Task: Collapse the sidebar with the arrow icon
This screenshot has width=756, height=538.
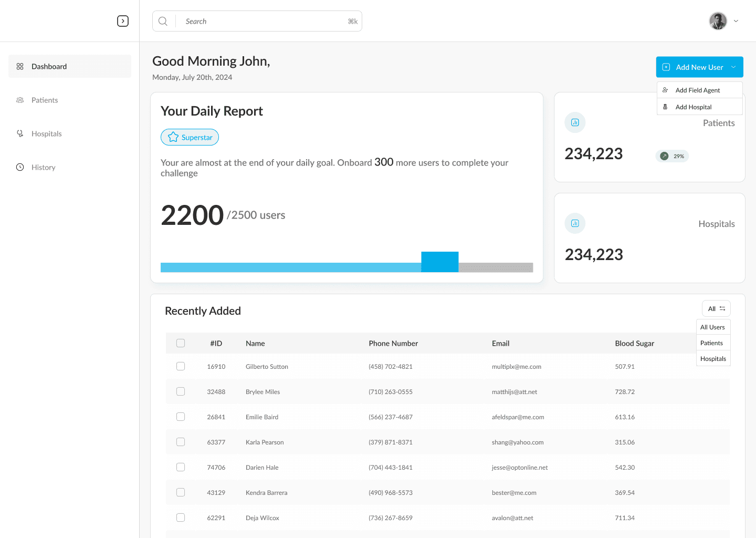Action: click(123, 21)
